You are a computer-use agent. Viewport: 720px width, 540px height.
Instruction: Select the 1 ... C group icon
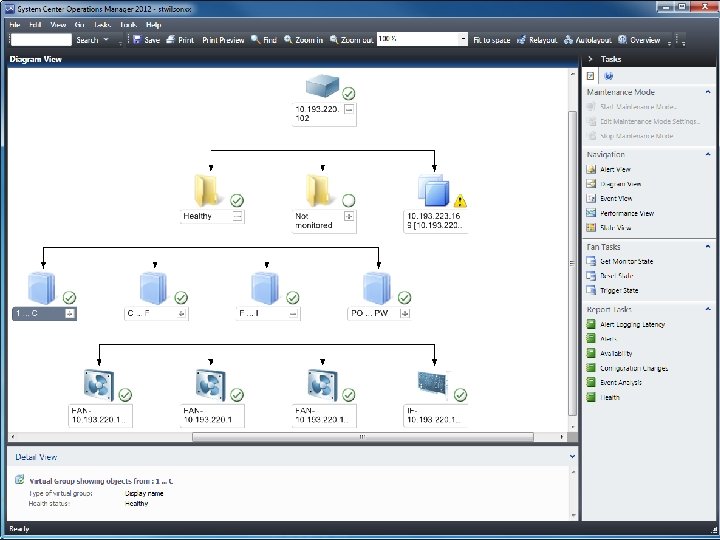[42, 288]
